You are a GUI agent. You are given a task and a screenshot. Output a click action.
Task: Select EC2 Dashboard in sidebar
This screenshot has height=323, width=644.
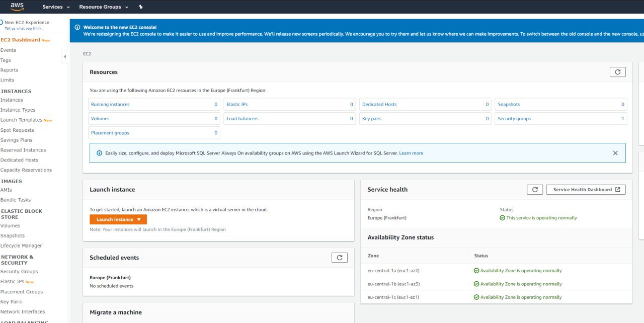pyautogui.click(x=20, y=40)
